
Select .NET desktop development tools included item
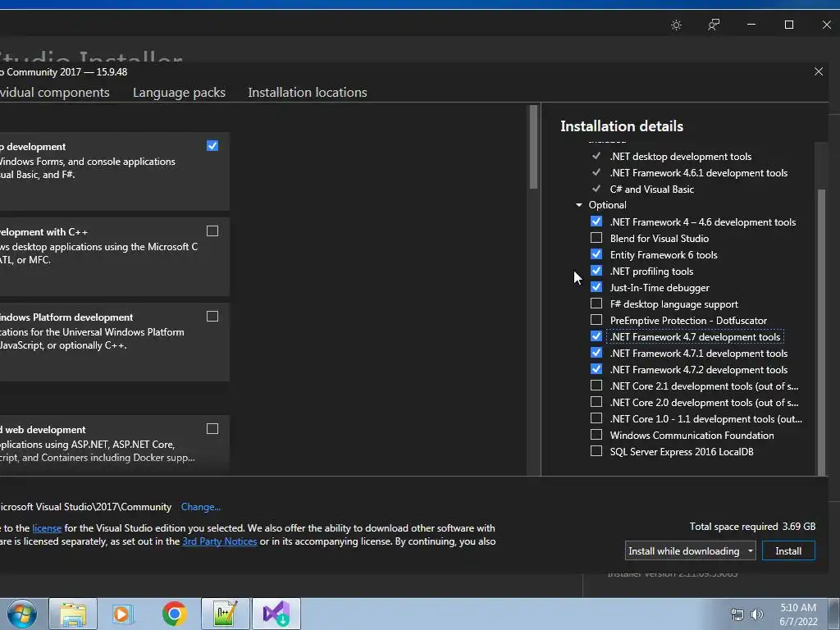pyautogui.click(x=680, y=157)
